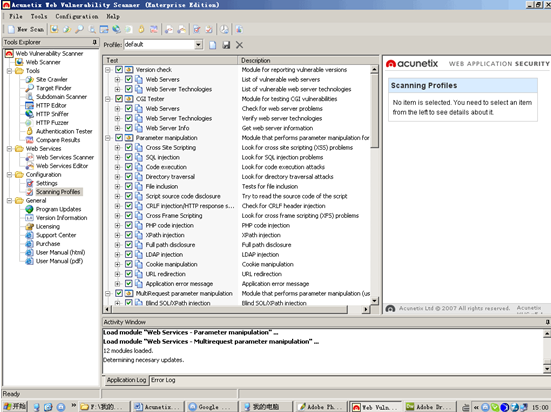Click the Description column header
This screenshot has height=412, width=551.
point(304,60)
